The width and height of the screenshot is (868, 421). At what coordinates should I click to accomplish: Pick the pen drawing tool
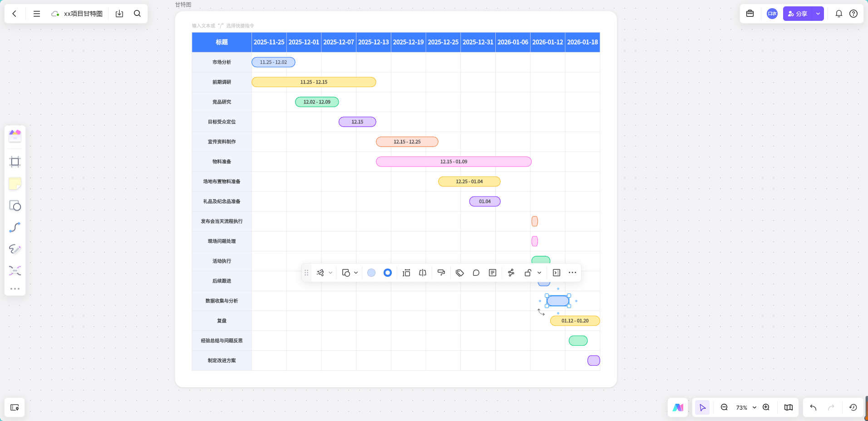point(15,249)
